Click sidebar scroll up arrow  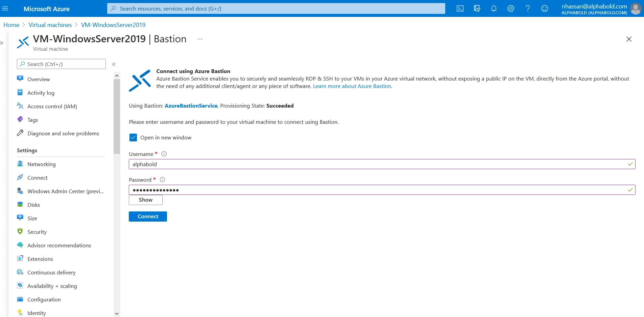117,76
